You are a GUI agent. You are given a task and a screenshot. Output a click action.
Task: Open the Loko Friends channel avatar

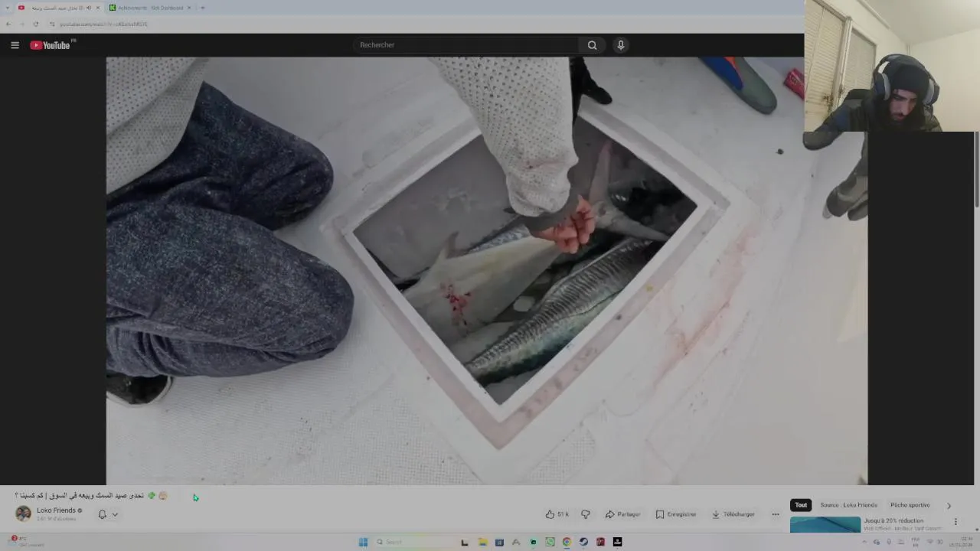23,514
